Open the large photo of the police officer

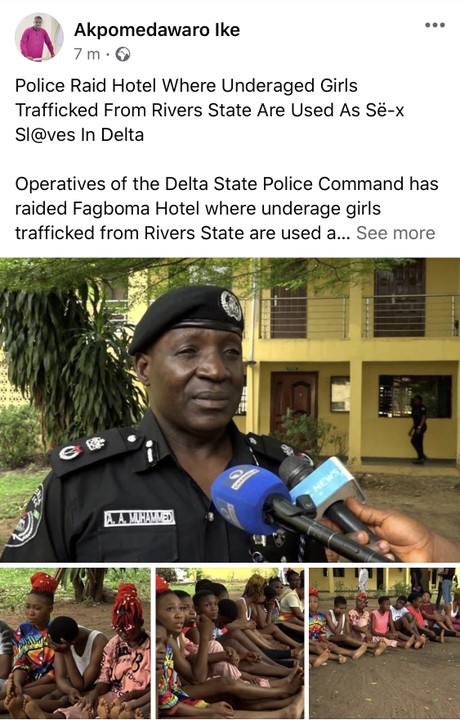pos(230,410)
